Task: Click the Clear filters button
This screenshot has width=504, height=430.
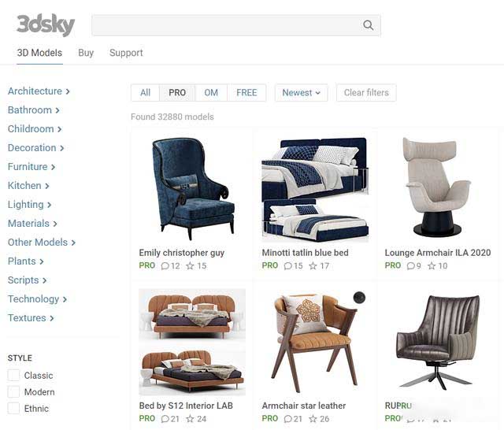Action: [366, 93]
